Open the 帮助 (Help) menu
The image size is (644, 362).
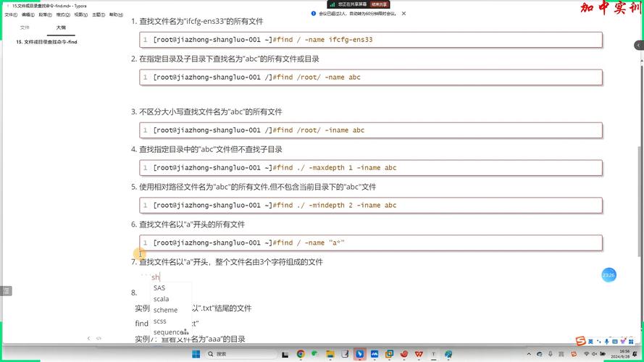[x=116, y=14]
